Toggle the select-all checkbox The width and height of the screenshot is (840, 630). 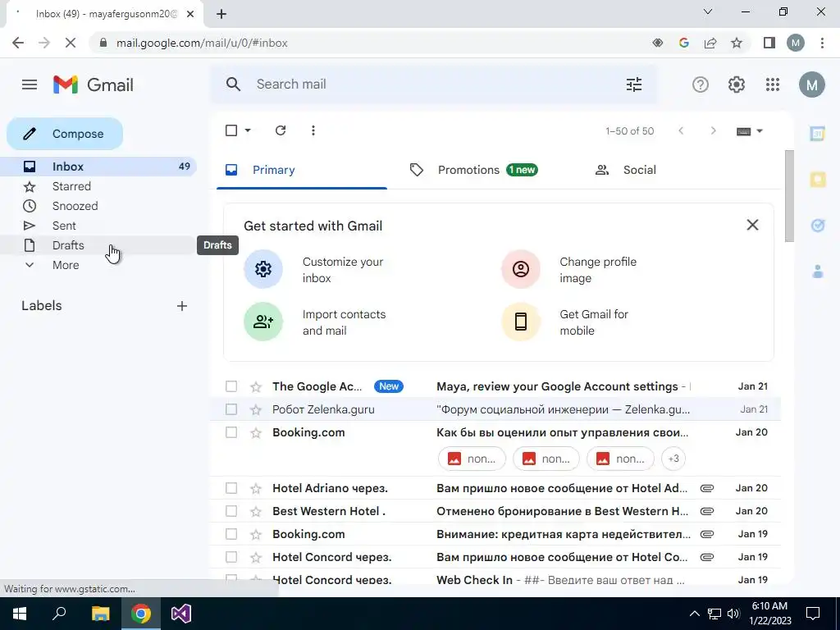[x=231, y=130]
